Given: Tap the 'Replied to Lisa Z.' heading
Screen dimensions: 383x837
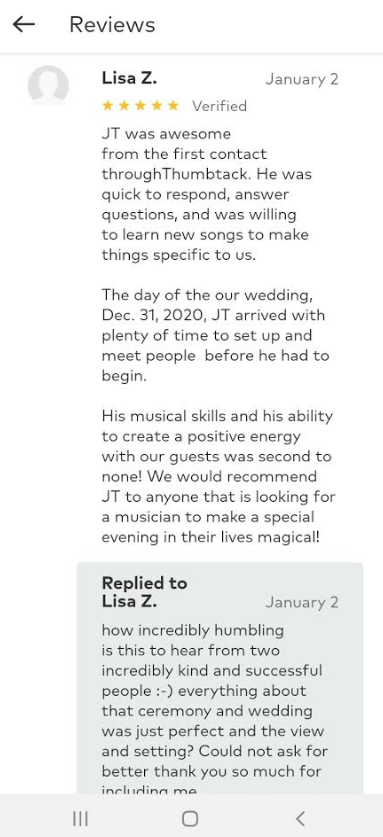Looking at the screenshot, I should click(x=144, y=592).
